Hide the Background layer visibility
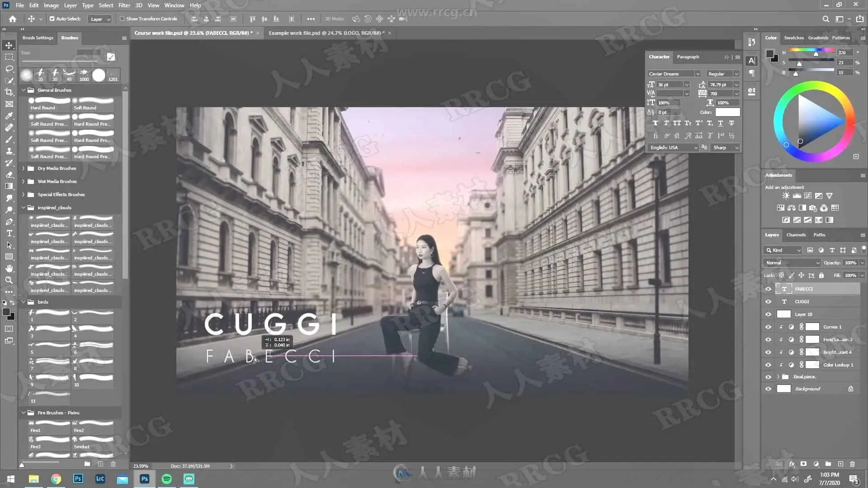The width and height of the screenshot is (868, 488). point(768,389)
